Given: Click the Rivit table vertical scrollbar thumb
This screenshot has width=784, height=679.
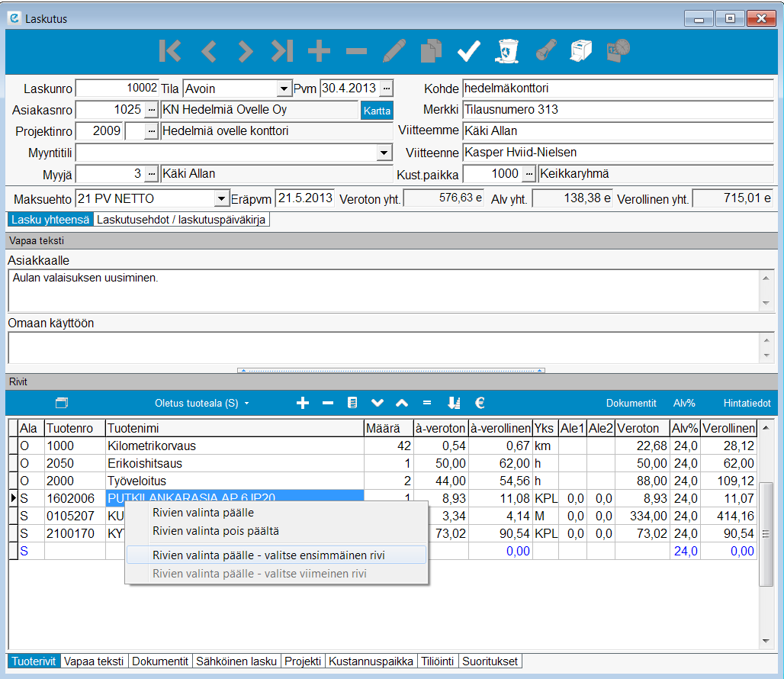Looking at the screenshot, I should tap(766, 533).
